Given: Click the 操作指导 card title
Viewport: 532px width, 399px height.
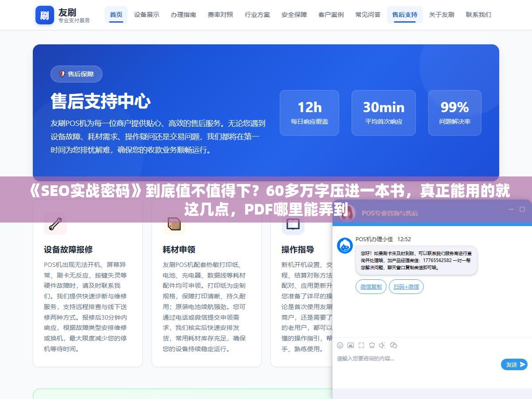Looking at the screenshot, I should click(x=298, y=250).
